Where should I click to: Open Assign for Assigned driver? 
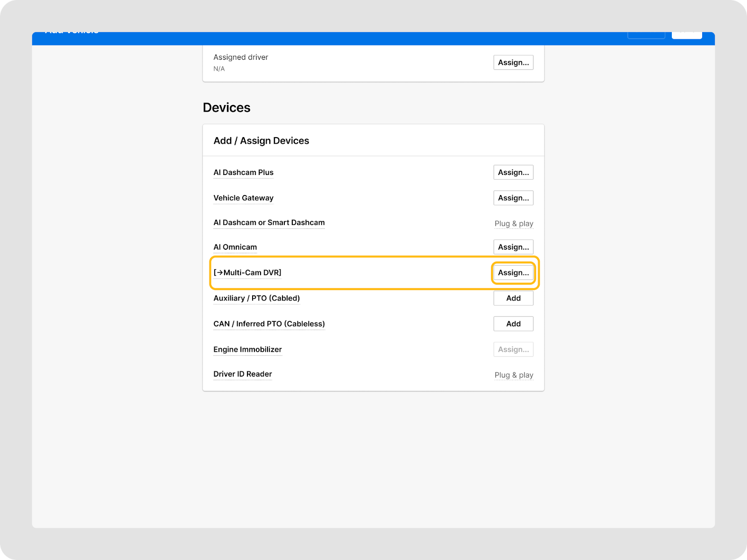click(513, 63)
